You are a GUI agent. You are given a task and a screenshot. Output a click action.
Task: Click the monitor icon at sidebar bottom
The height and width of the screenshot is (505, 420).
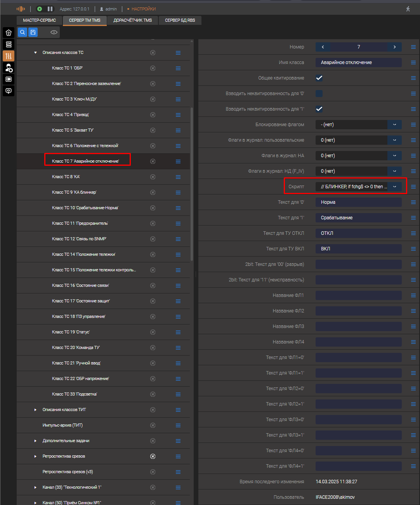tap(9, 91)
